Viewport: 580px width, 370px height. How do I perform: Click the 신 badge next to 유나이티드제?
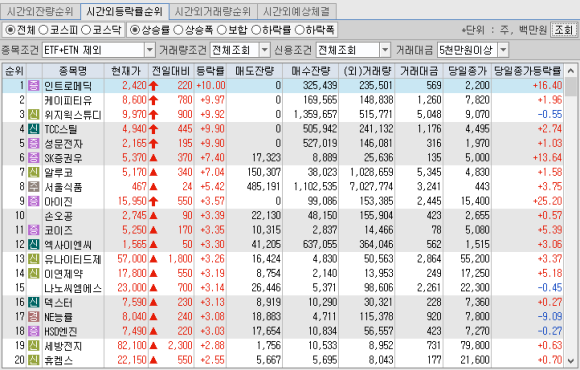point(33,259)
